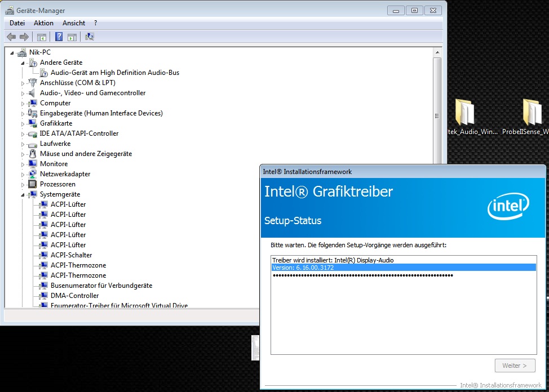Select the Monitore tree entry label
Image resolution: width=549 pixels, height=392 pixels.
[54, 164]
